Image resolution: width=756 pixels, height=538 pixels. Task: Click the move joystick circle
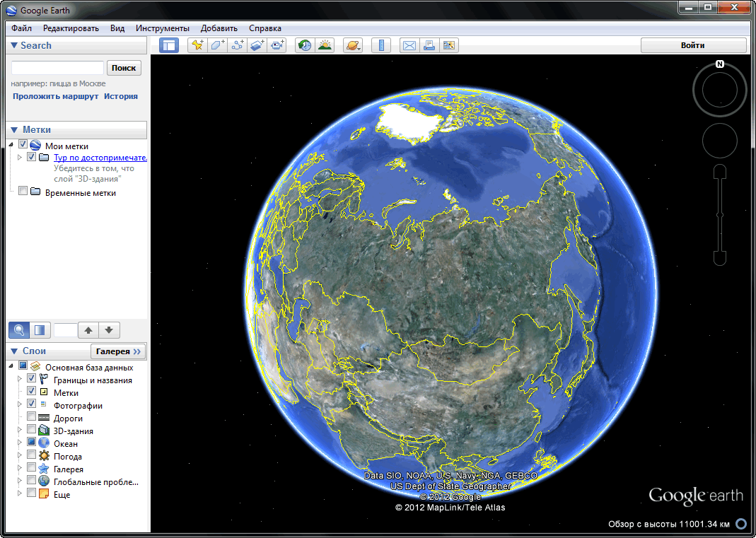(720, 141)
